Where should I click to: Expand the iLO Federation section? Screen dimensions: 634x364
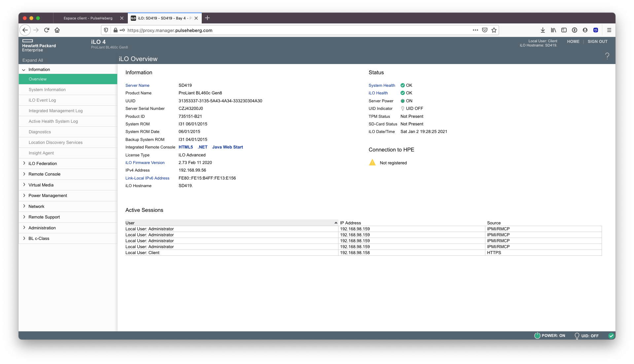tap(24, 163)
